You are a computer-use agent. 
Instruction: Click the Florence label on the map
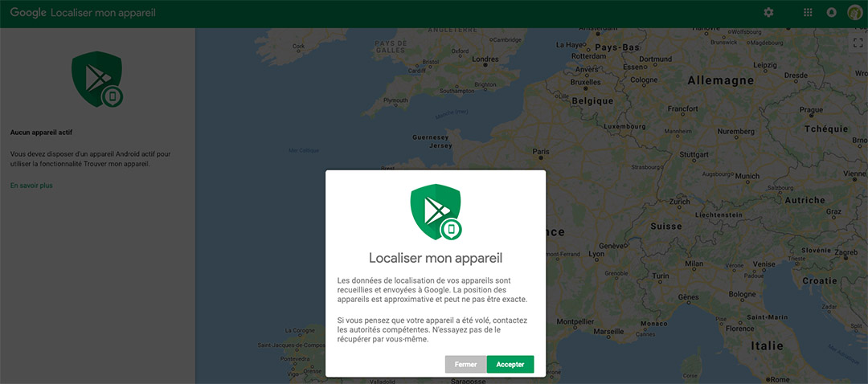point(739,329)
